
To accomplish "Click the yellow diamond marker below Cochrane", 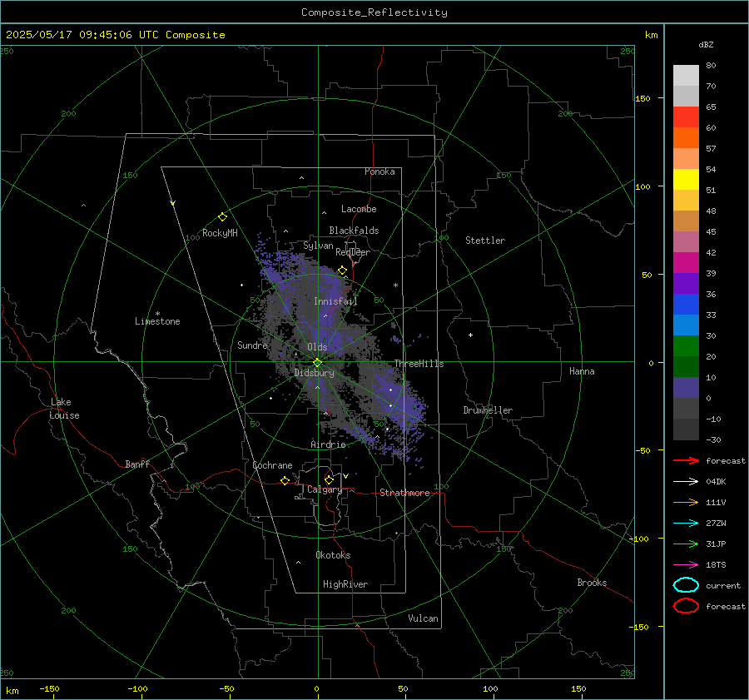I will point(285,480).
